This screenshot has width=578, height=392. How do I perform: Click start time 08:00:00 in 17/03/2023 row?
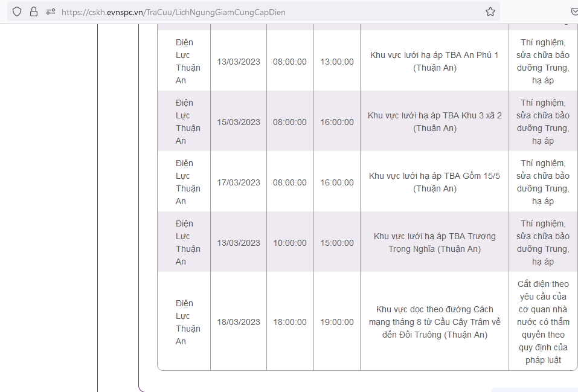(290, 182)
